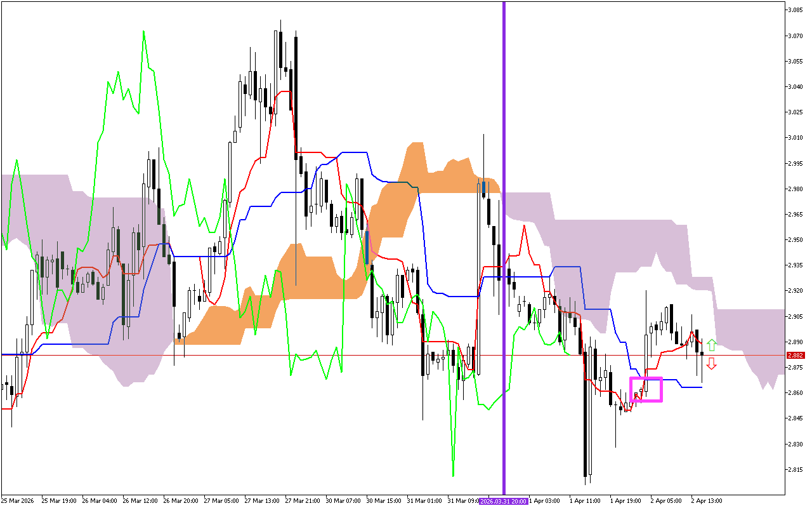Click the 2.950 price axis label
This screenshot has width=812, height=508.
point(795,240)
